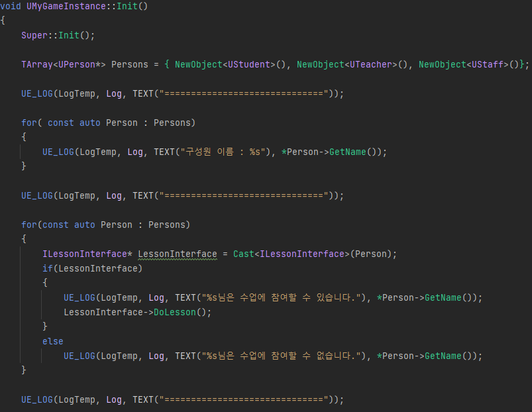Click the second UE_LOG separator line macro

[x=183, y=195]
